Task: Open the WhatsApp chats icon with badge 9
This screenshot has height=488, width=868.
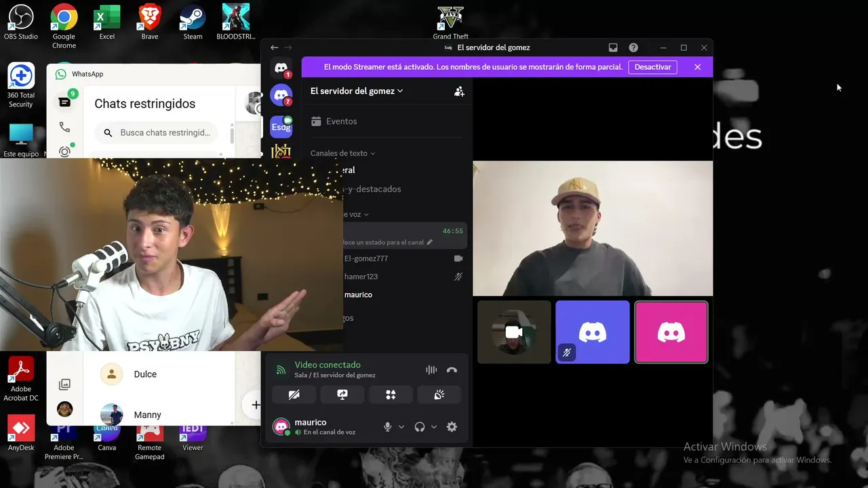Action: [65, 102]
